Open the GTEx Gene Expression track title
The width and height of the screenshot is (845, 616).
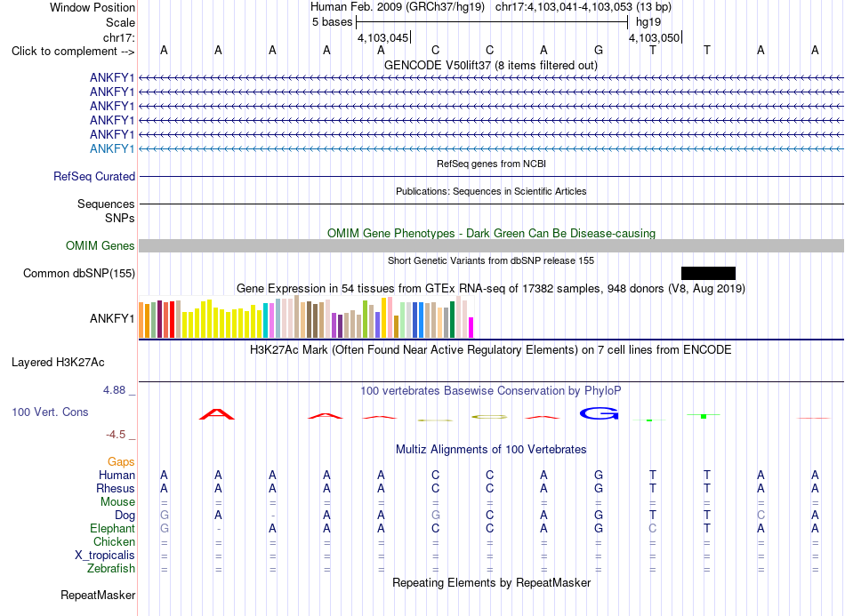click(x=491, y=288)
